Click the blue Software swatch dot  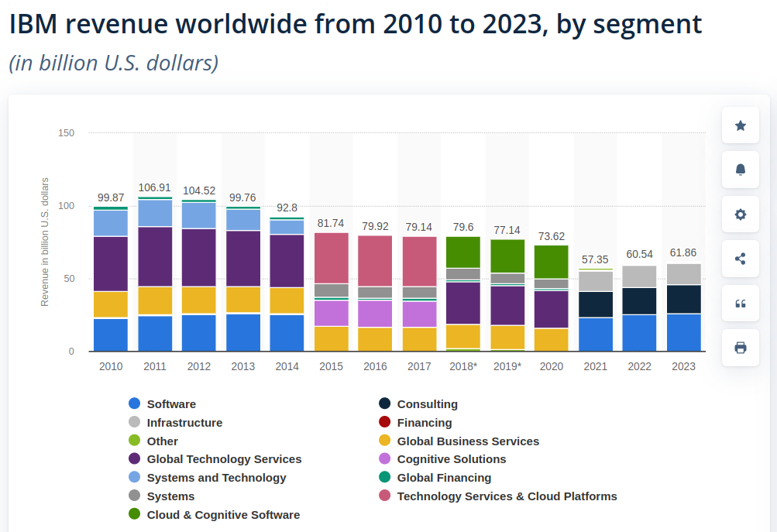tap(134, 403)
